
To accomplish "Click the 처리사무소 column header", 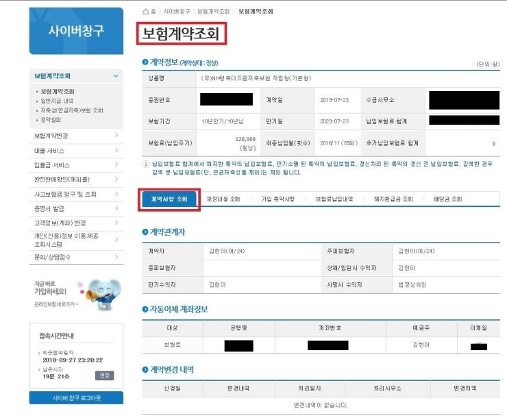I will pyautogui.click(x=387, y=388).
